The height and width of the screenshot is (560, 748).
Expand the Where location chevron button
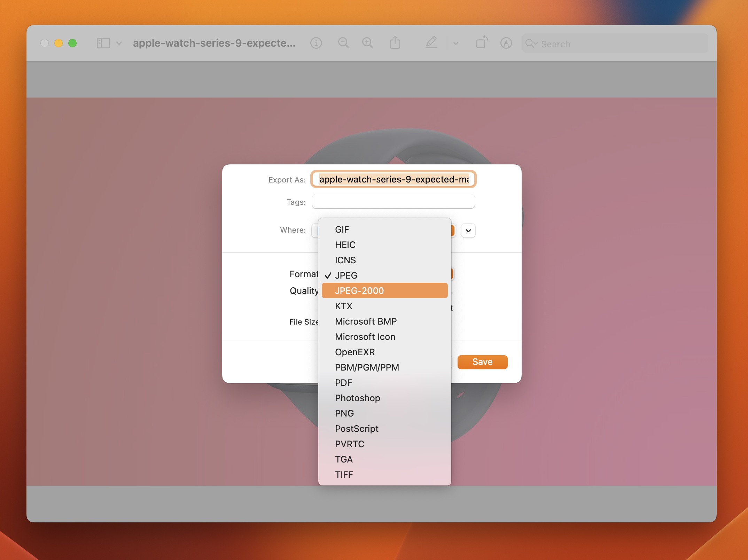(468, 231)
